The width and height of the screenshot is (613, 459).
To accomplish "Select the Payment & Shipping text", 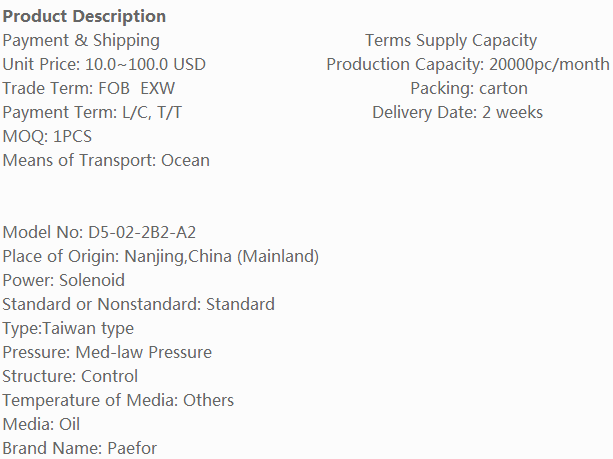I will point(81,41).
